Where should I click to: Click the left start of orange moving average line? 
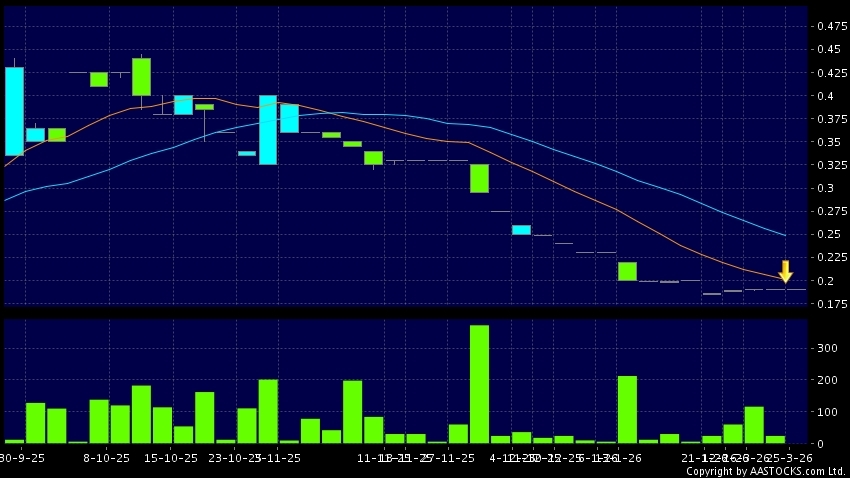6,164
